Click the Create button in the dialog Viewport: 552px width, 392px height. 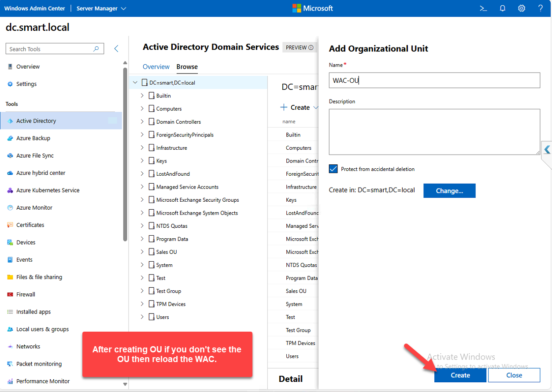point(460,375)
